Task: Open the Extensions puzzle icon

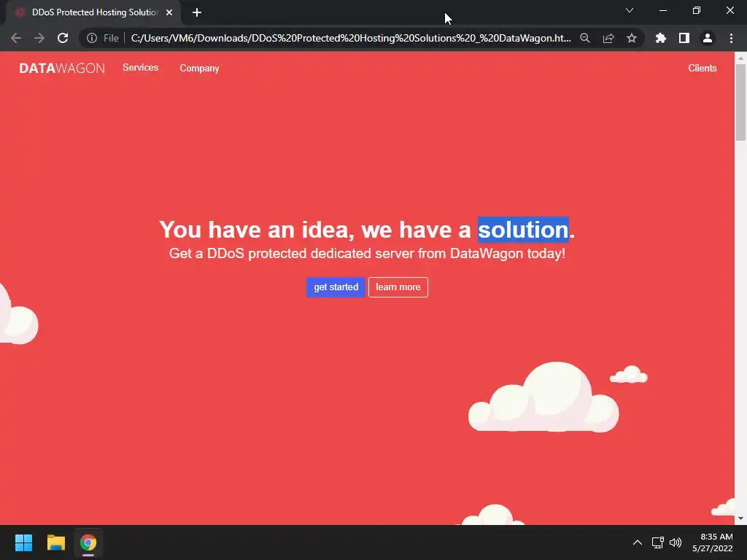Action: 661,38
